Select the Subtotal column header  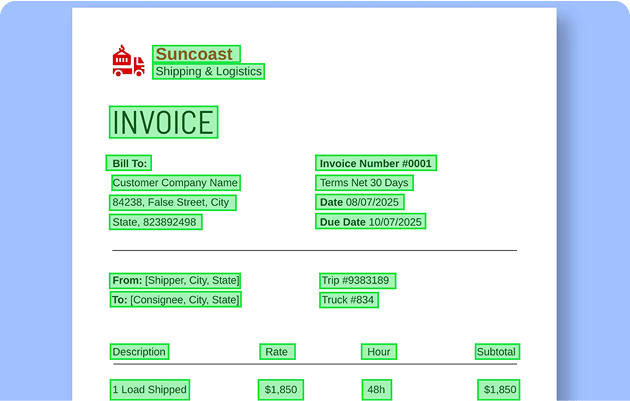(x=497, y=352)
